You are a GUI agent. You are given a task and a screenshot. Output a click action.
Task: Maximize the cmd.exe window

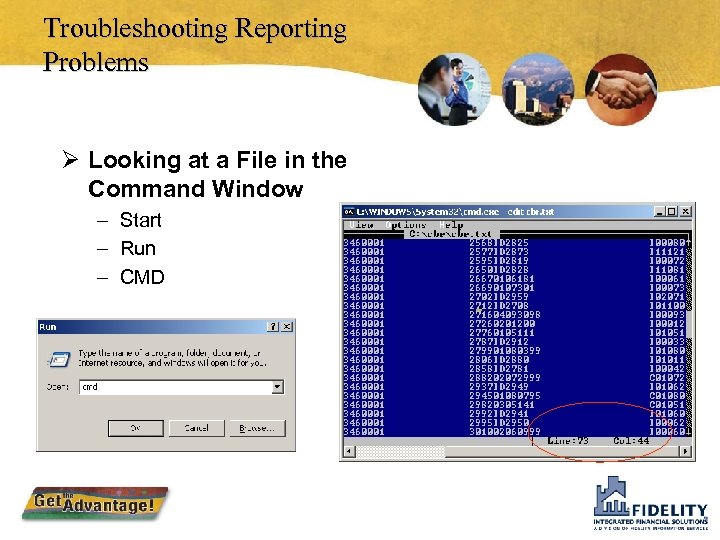[x=672, y=211]
